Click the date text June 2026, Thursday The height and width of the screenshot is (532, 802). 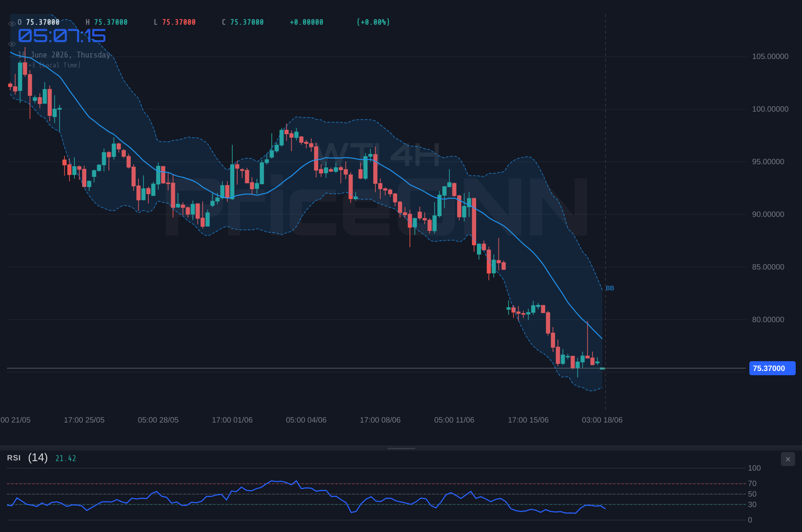[x=71, y=55]
